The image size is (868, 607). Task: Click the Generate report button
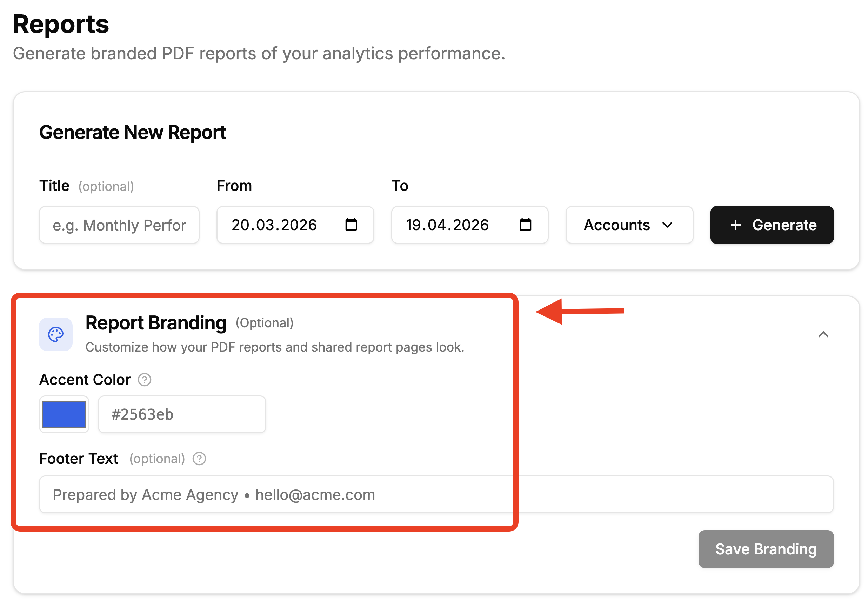(772, 225)
